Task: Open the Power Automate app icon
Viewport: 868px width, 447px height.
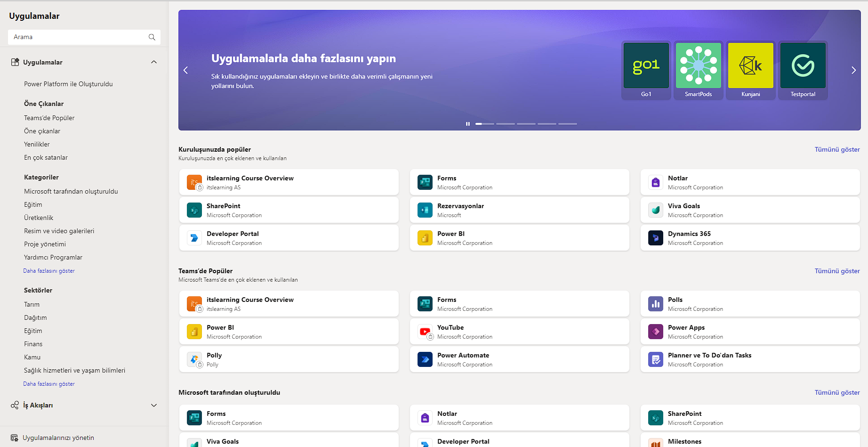Action: [x=425, y=359]
